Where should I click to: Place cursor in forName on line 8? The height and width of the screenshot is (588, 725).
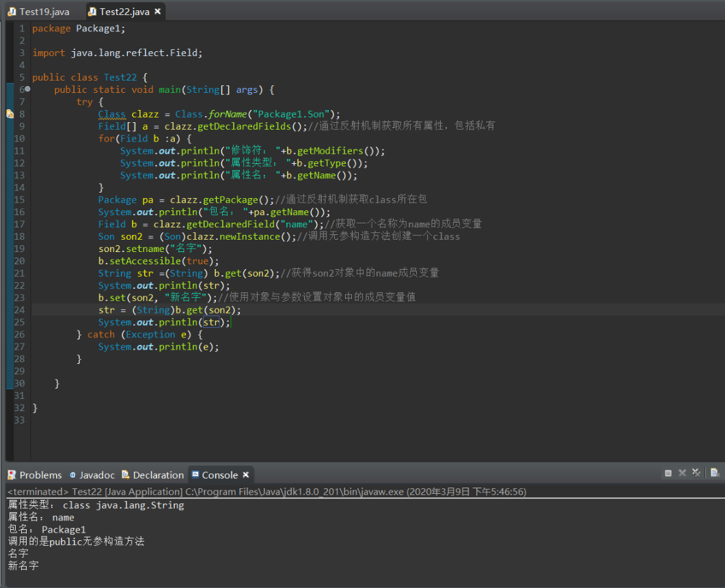click(x=229, y=114)
